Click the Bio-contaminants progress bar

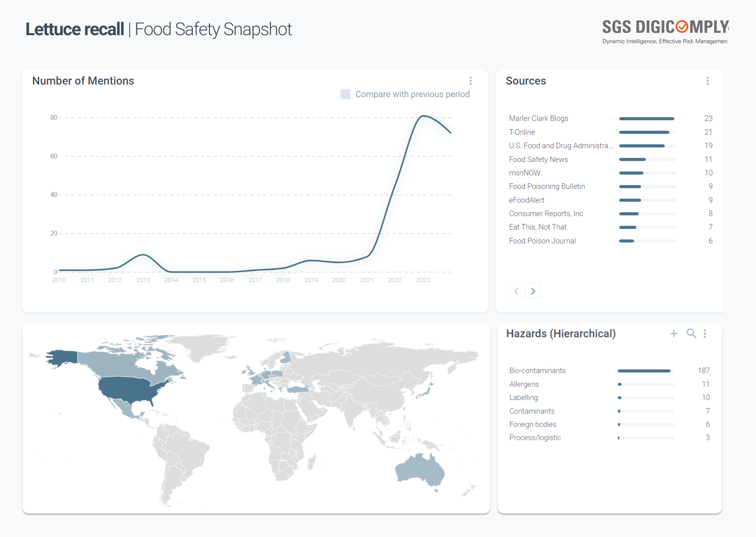click(644, 371)
